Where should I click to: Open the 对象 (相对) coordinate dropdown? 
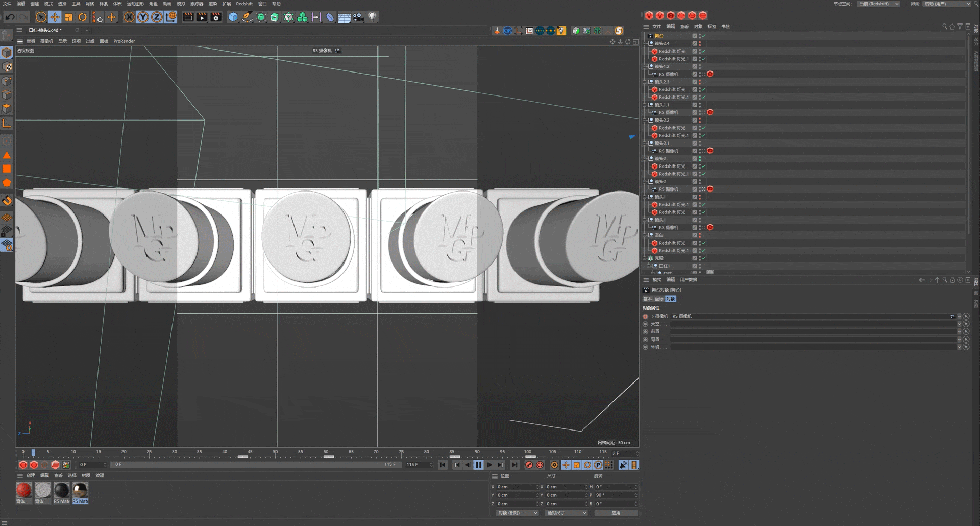tap(517, 513)
